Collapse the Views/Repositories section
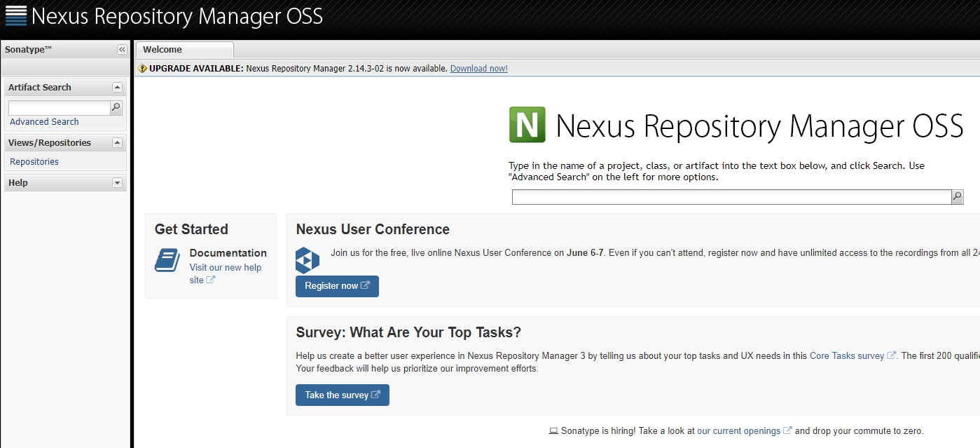The width and height of the screenshot is (980, 448). pos(117,143)
